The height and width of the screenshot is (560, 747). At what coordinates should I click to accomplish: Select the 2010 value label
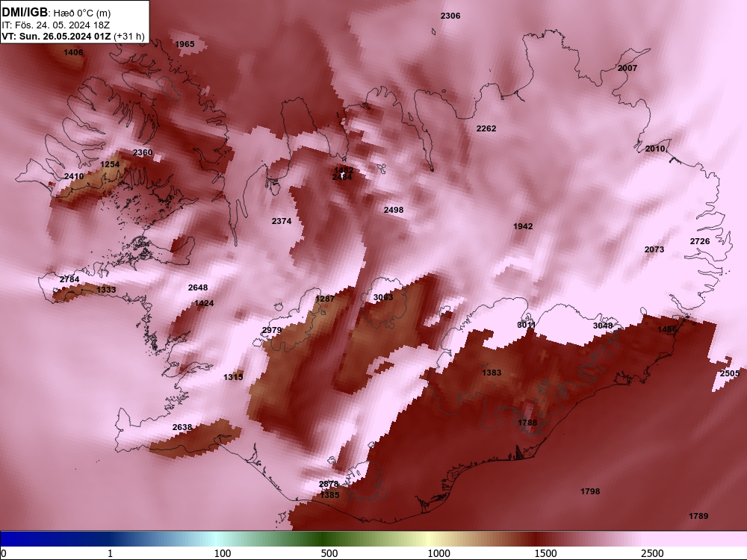(x=654, y=149)
